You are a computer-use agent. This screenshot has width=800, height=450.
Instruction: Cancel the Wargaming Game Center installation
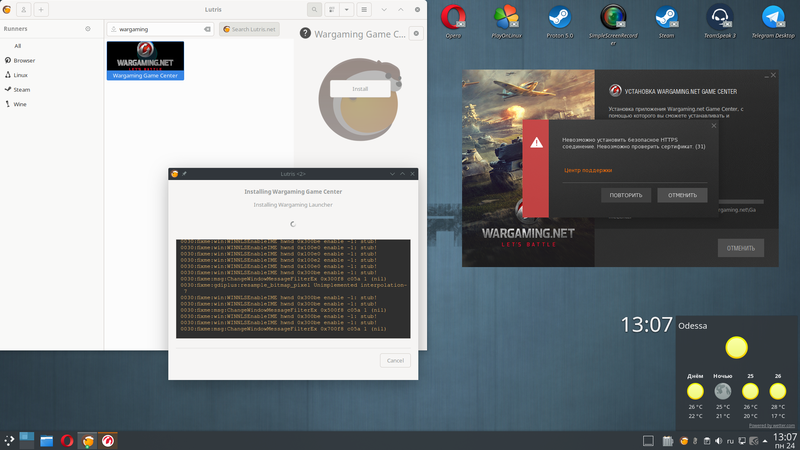pos(395,360)
